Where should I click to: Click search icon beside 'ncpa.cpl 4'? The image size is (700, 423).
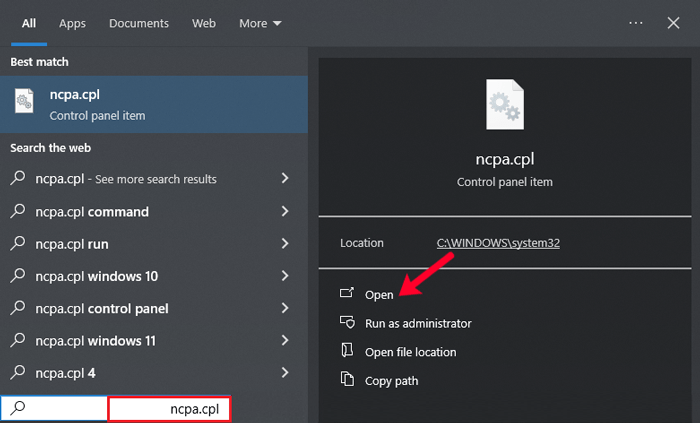(x=18, y=372)
